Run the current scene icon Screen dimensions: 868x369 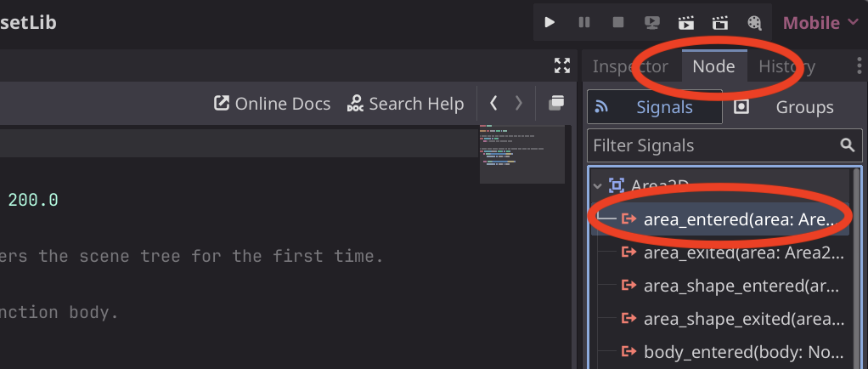click(x=686, y=23)
